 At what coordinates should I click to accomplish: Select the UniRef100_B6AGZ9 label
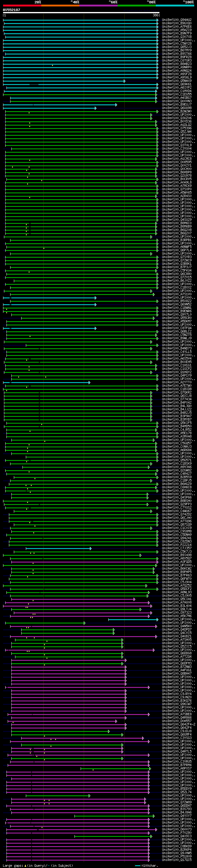pos(177,484)
